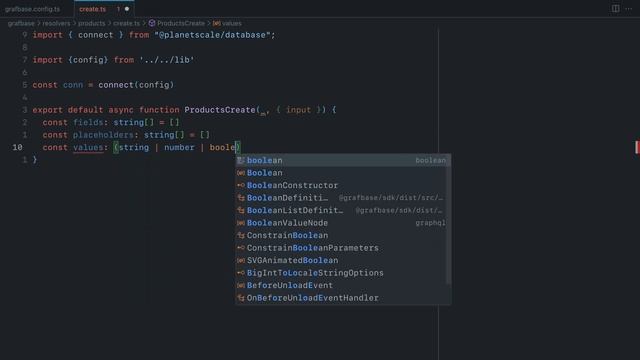Select SVGAnimatedBoolean suggestion
640x360 pixels.
click(343, 260)
